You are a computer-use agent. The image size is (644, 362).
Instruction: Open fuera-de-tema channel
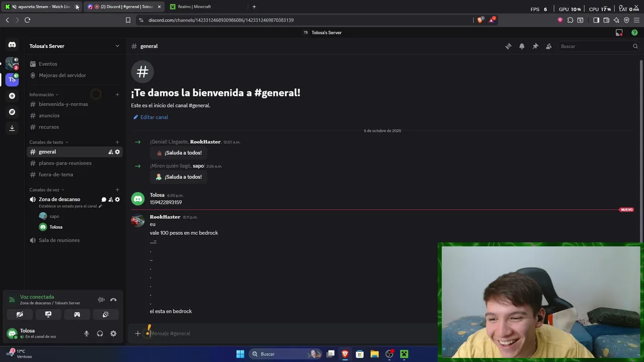click(x=74, y=174)
